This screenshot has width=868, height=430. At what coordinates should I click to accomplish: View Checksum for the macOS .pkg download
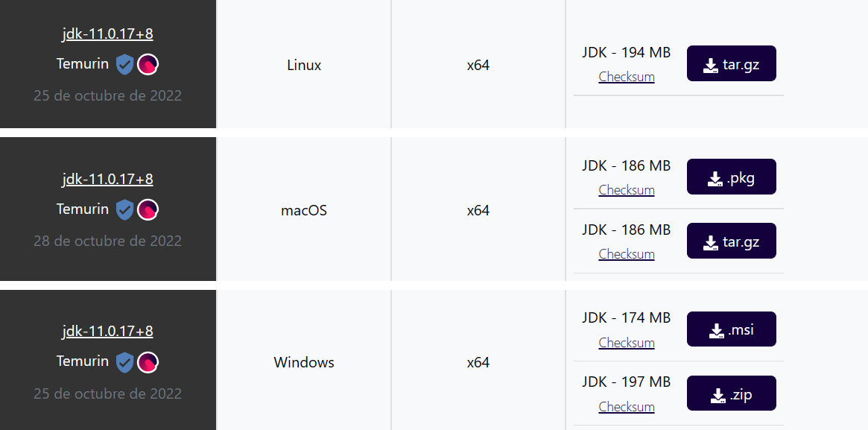point(627,190)
